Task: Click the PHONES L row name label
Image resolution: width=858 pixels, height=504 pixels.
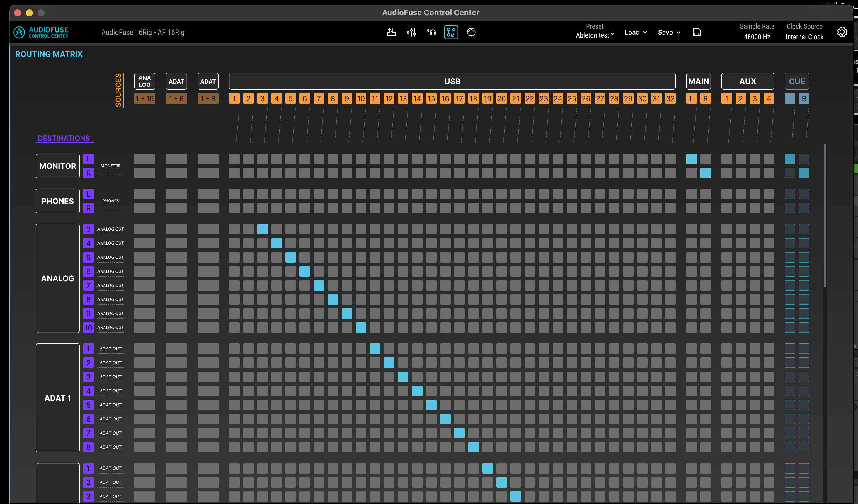Action: (x=110, y=201)
